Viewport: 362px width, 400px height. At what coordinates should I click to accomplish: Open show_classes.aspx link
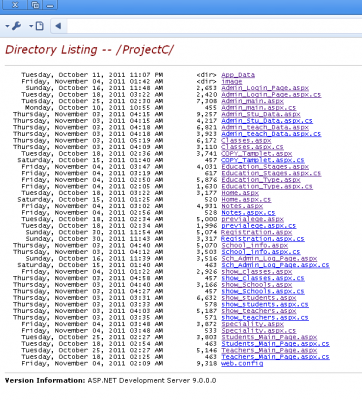click(x=257, y=272)
